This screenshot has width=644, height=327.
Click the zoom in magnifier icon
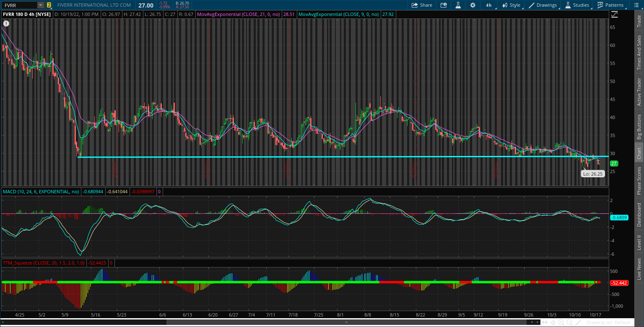tap(561, 322)
